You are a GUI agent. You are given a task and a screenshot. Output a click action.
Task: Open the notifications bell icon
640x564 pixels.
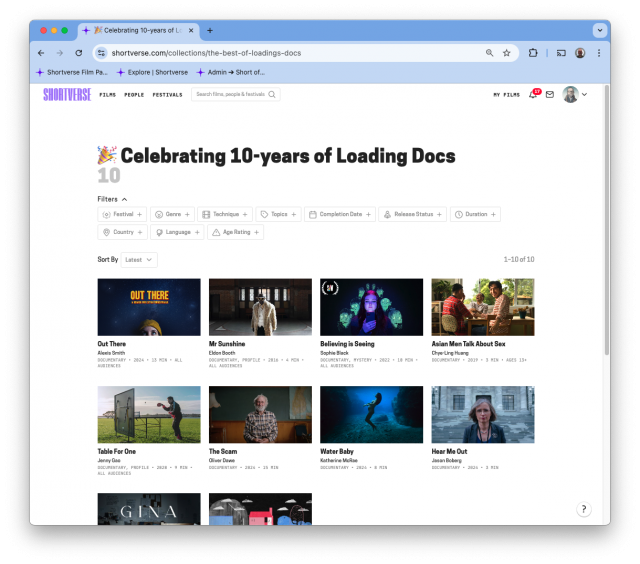533,95
